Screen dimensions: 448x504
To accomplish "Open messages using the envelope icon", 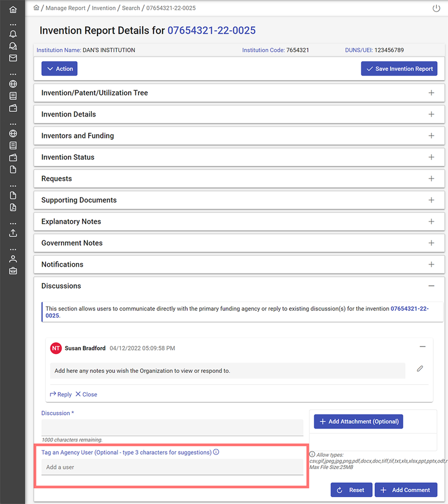I will 13,58.
